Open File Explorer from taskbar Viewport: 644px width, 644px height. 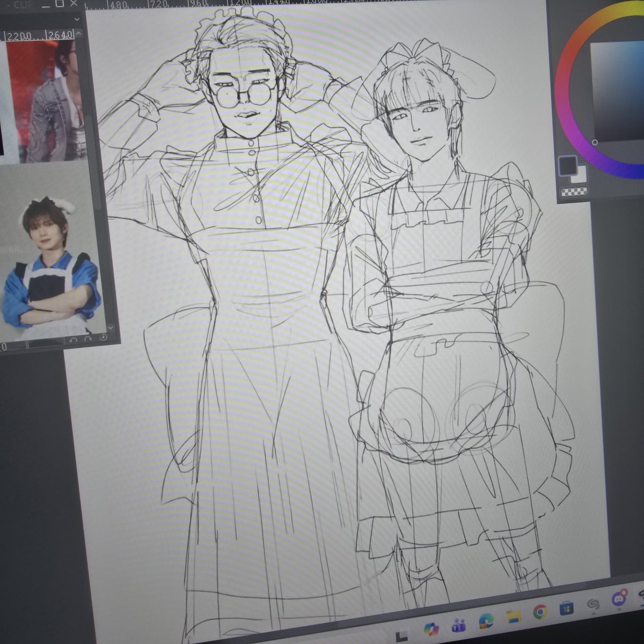514,616
